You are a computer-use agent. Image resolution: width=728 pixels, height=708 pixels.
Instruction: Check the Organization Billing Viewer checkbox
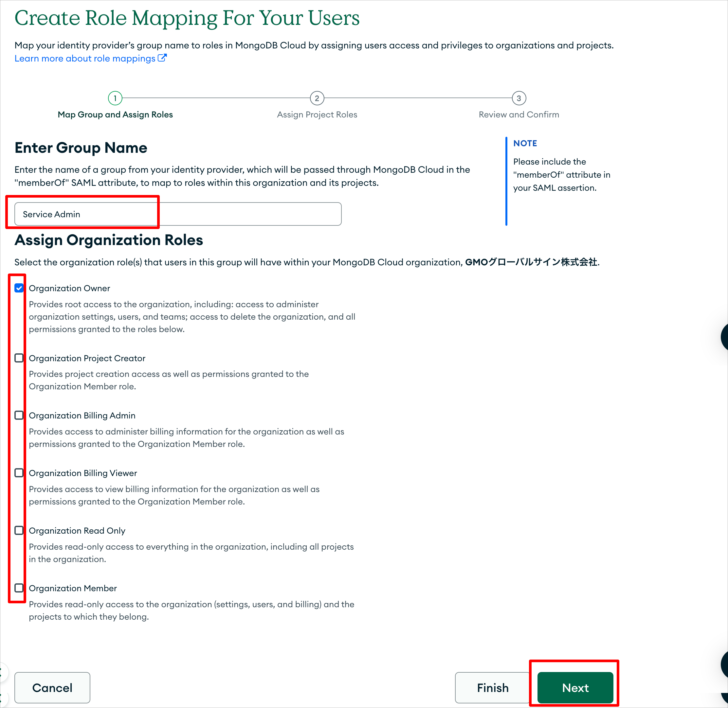[19, 473]
